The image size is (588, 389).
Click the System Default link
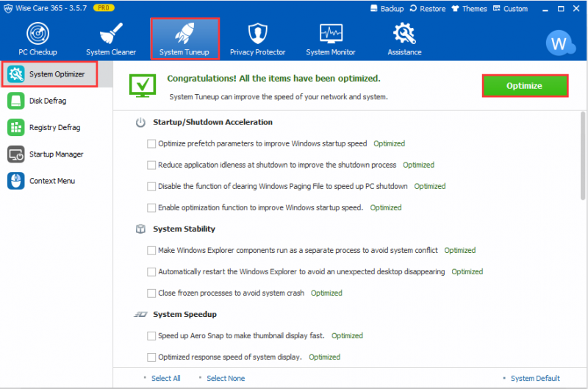535,378
